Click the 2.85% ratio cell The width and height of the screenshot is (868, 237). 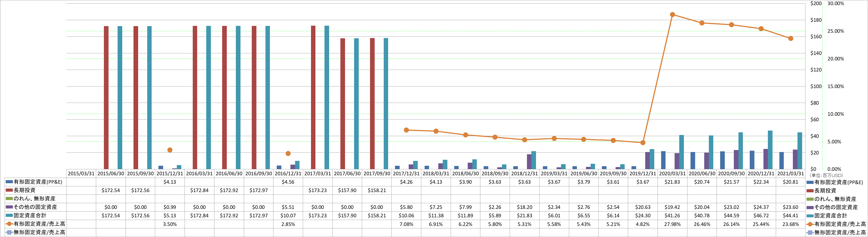(x=288, y=224)
